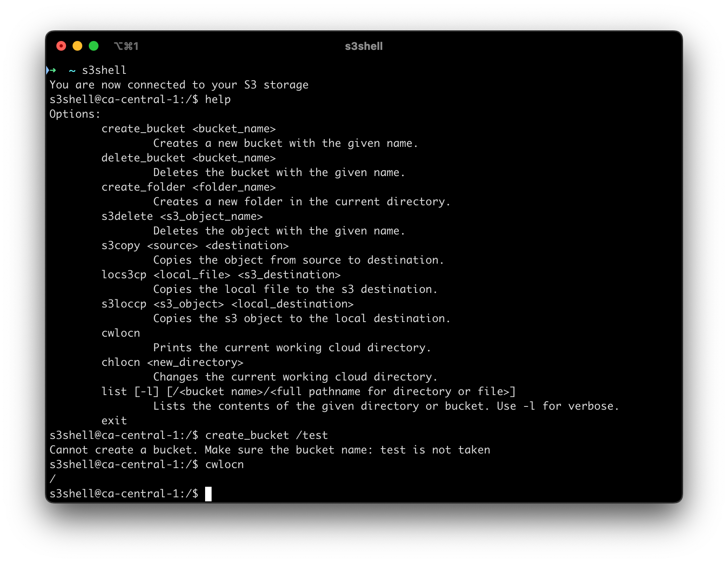Click the 's3copy <source> <destination>' help entry
Image resolution: width=728 pixels, height=563 pixels.
coord(195,245)
